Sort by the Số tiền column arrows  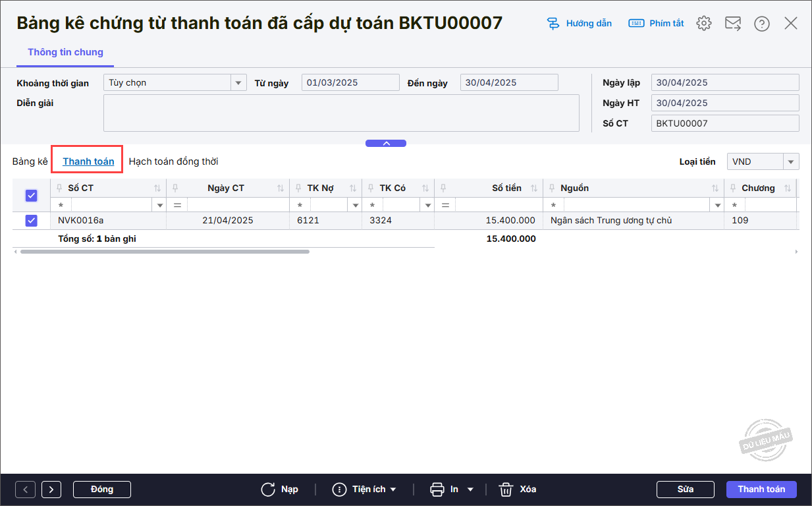(534, 188)
